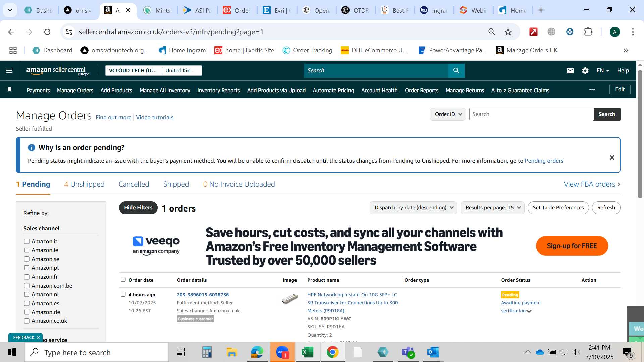
Task: Open the Seller Central hamburger menu
Action: [9, 71]
